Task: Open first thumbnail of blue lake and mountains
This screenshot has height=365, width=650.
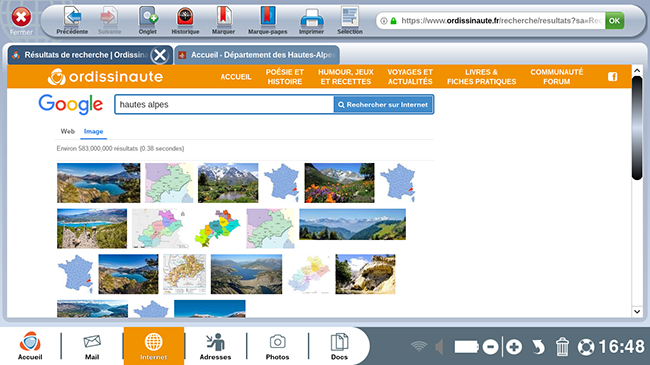Action: tap(99, 183)
